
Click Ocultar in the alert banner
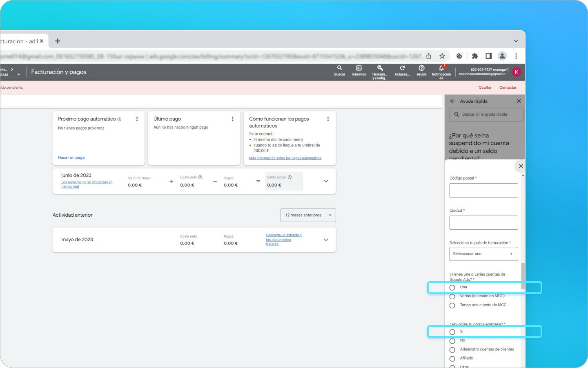(485, 88)
